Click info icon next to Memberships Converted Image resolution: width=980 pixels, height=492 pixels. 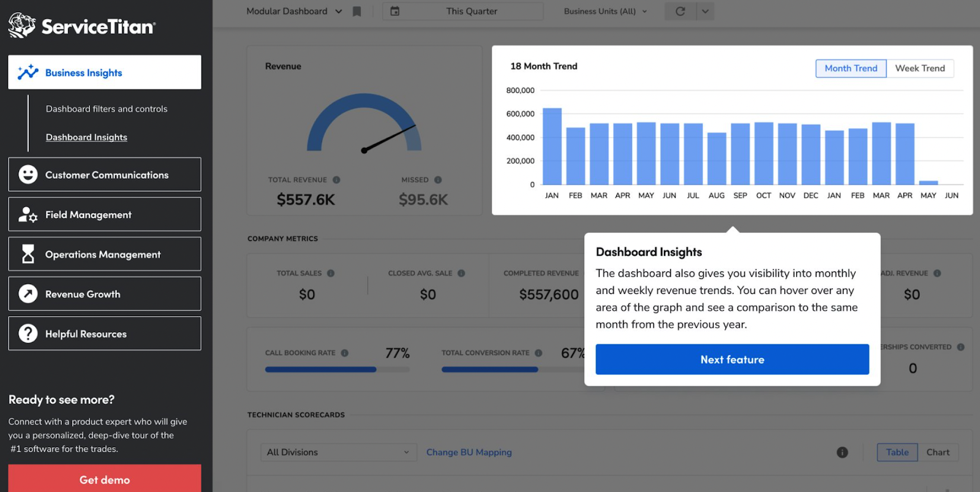[x=960, y=347]
